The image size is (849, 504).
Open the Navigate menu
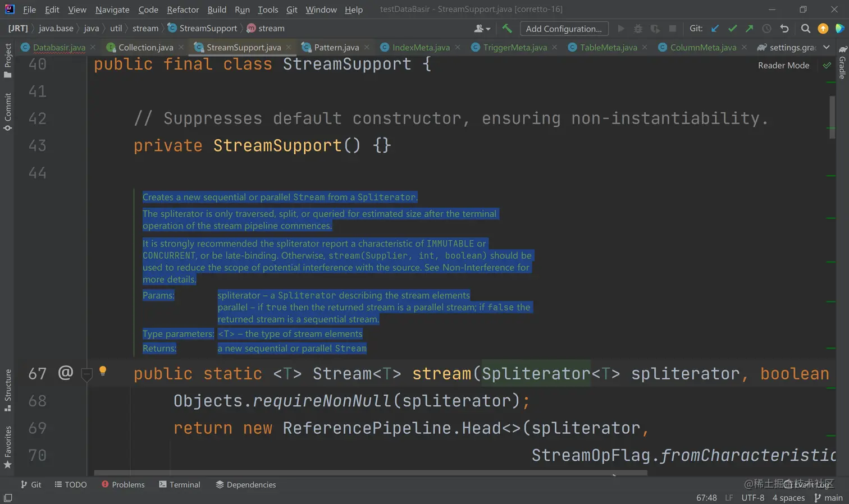112,10
